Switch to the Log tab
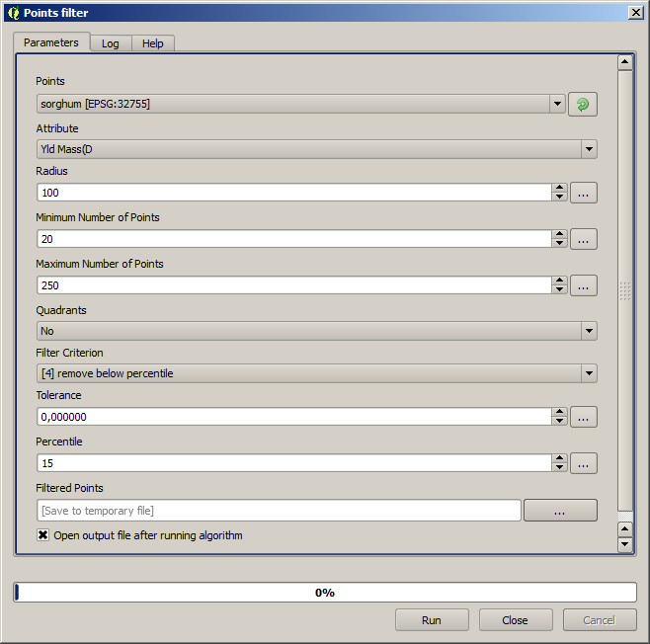Image resolution: width=650 pixels, height=644 pixels. coord(110,43)
